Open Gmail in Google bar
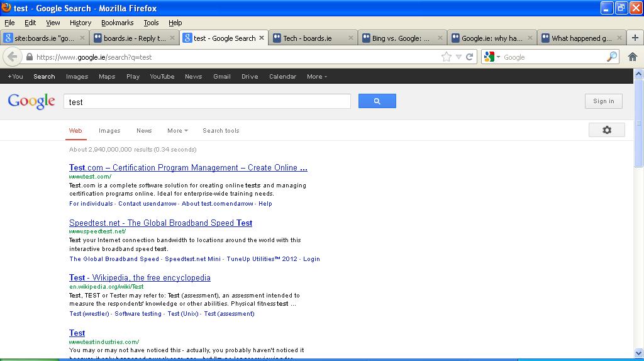The image size is (644, 361). (222, 76)
